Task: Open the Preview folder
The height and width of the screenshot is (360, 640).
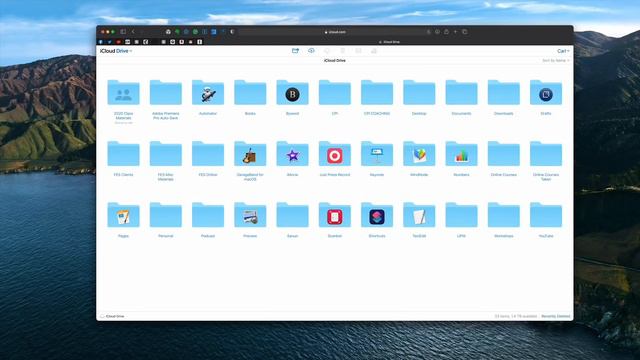Action: pyautogui.click(x=250, y=215)
